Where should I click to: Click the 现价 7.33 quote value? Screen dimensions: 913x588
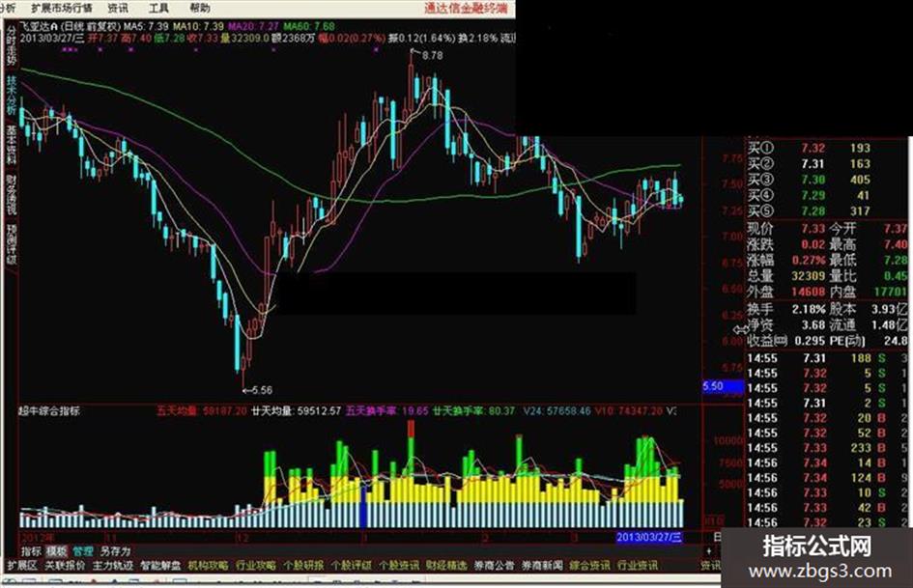813,229
